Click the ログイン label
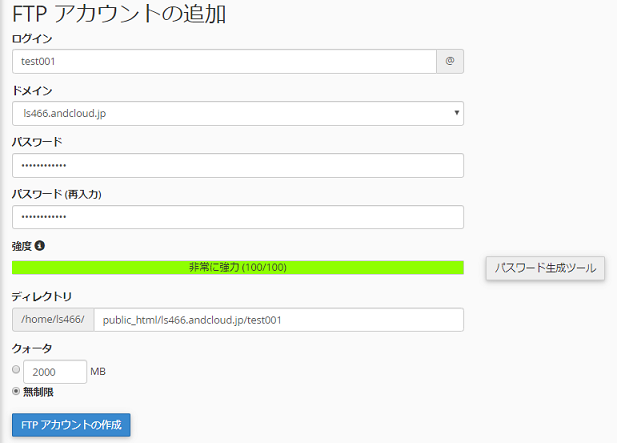 pos(32,38)
